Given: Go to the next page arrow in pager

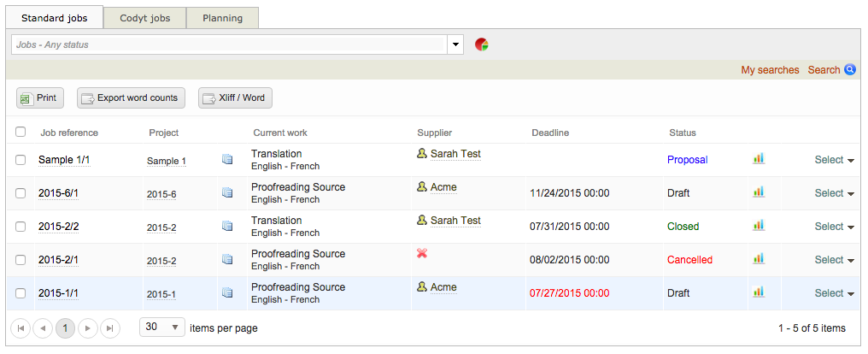Looking at the screenshot, I should pos(88,327).
